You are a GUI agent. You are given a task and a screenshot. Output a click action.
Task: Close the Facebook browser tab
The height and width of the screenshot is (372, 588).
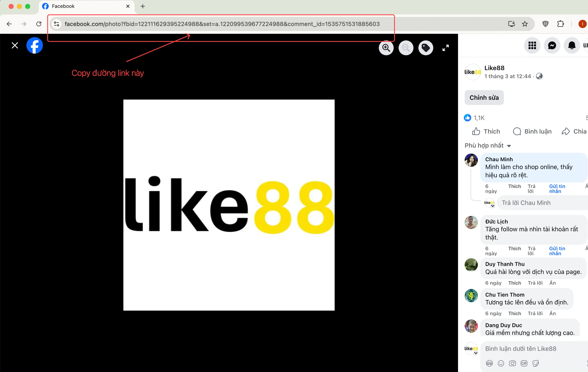coord(128,6)
